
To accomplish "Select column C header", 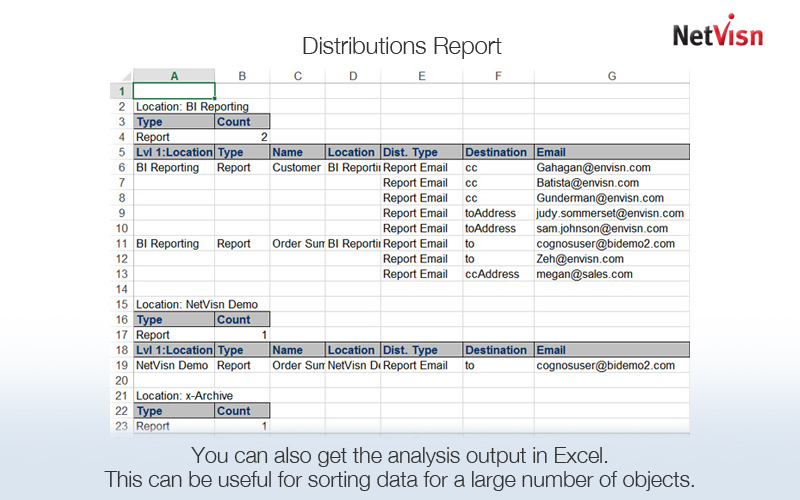I will pyautogui.click(x=297, y=76).
